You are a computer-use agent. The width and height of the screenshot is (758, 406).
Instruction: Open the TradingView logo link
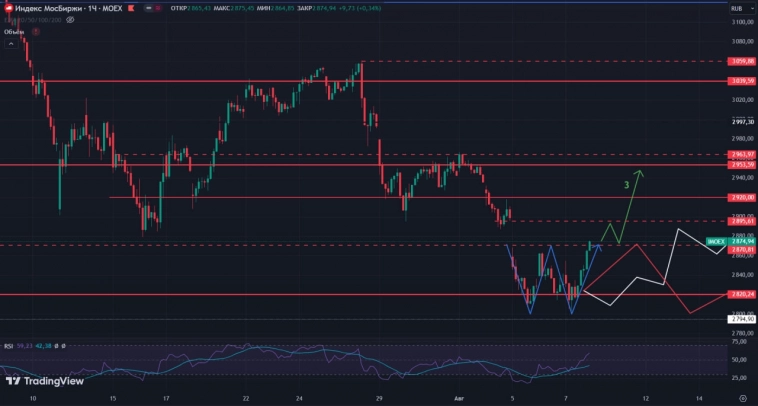pos(44,381)
